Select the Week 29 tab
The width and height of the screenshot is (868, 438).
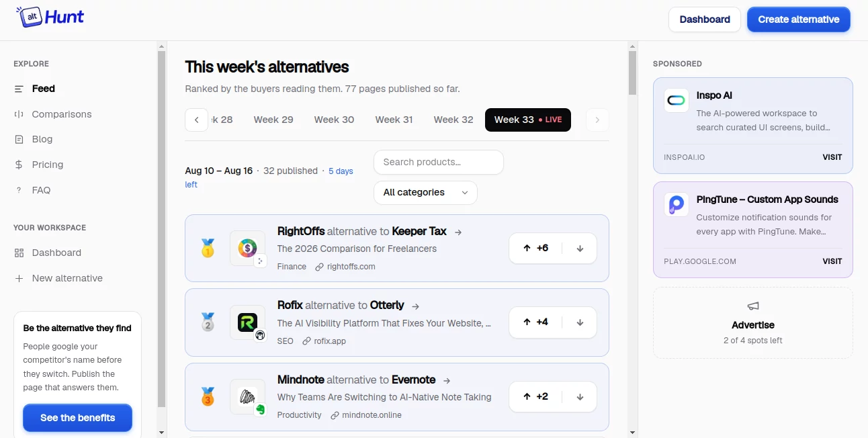(273, 120)
